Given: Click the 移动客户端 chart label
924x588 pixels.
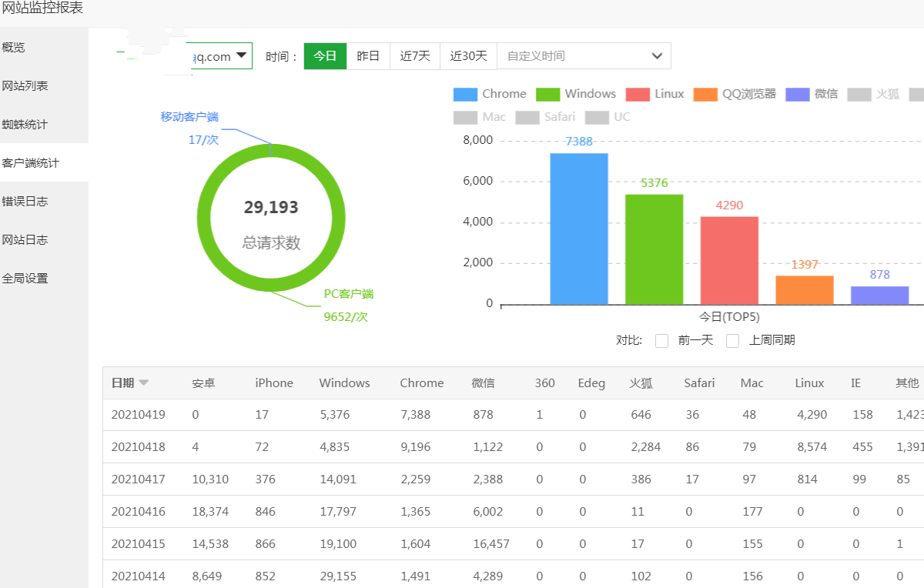Looking at the screenshot, I should click(189, 117).
